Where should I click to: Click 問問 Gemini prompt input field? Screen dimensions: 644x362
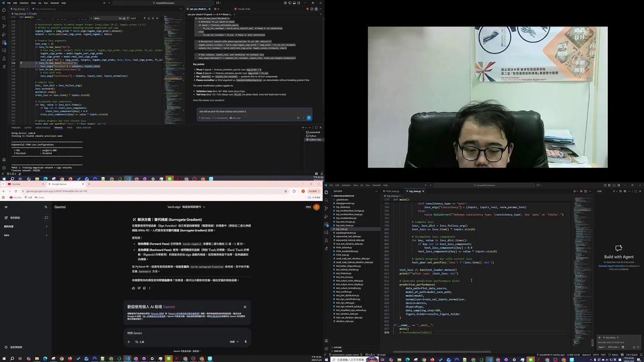point(187,333)
